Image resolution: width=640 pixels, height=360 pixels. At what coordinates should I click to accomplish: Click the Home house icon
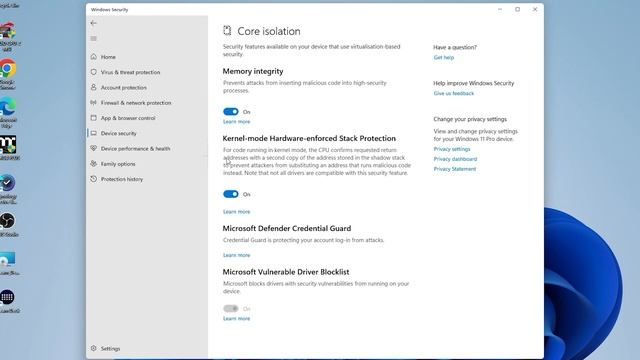[93, 56]
